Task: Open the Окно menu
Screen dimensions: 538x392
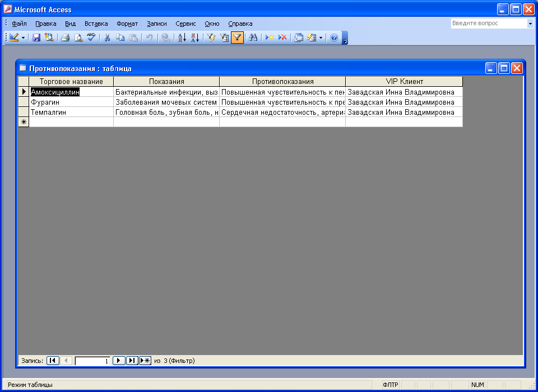Action: [212, 24]
